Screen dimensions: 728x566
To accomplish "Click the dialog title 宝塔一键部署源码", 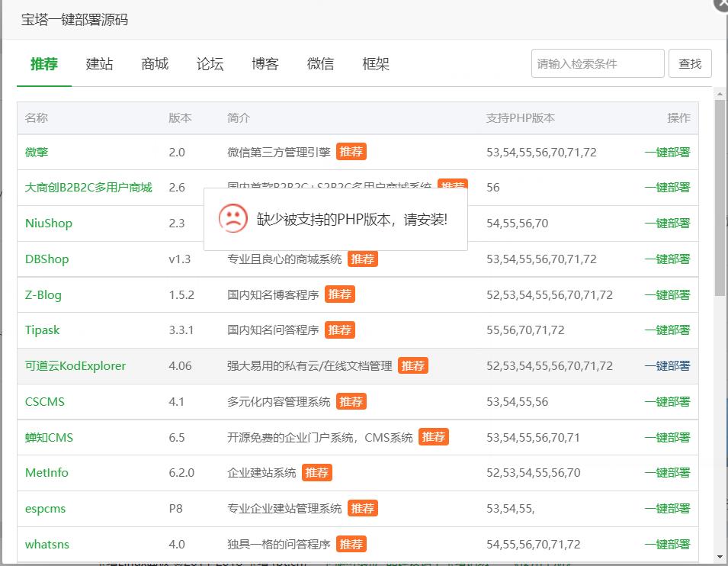I will [x=74, y=20].
